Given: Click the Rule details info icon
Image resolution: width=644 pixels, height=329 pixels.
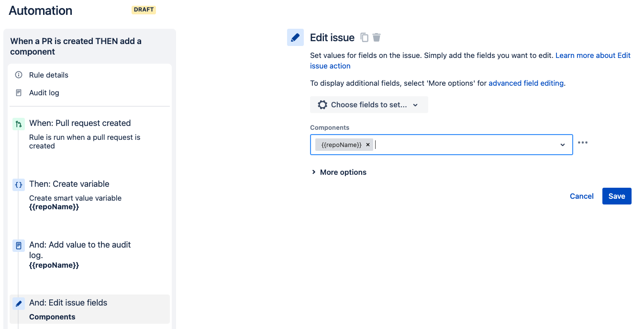Looking at the screenshot, I should click(x=19, y=75).
